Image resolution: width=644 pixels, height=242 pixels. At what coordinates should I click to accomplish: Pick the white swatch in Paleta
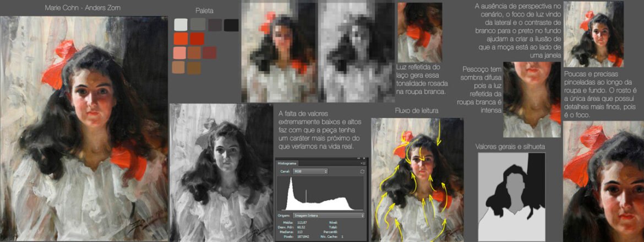point(180,25)
